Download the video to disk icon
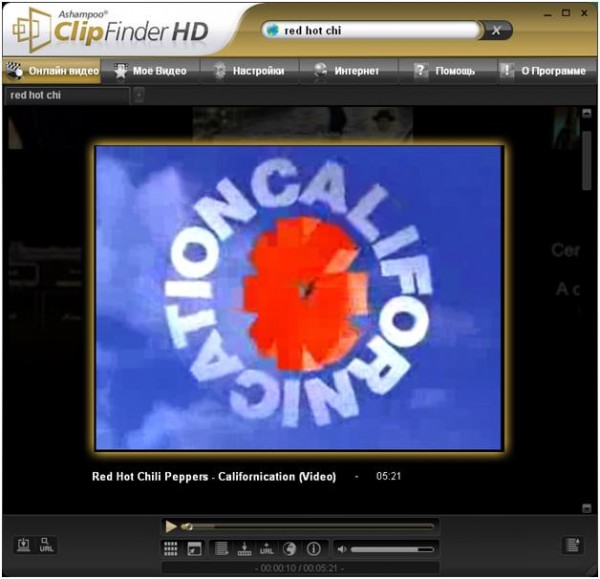 point(244,549)
